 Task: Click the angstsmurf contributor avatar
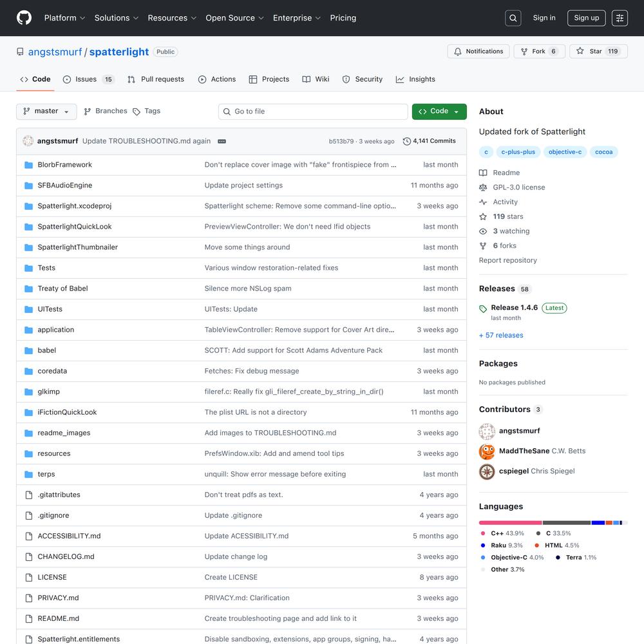487,431
